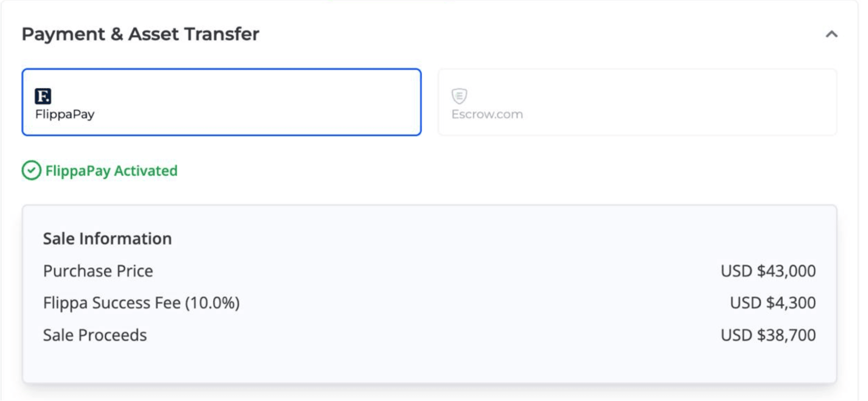Click the USD $38,700 proceeds amount

tap(768, 335)
